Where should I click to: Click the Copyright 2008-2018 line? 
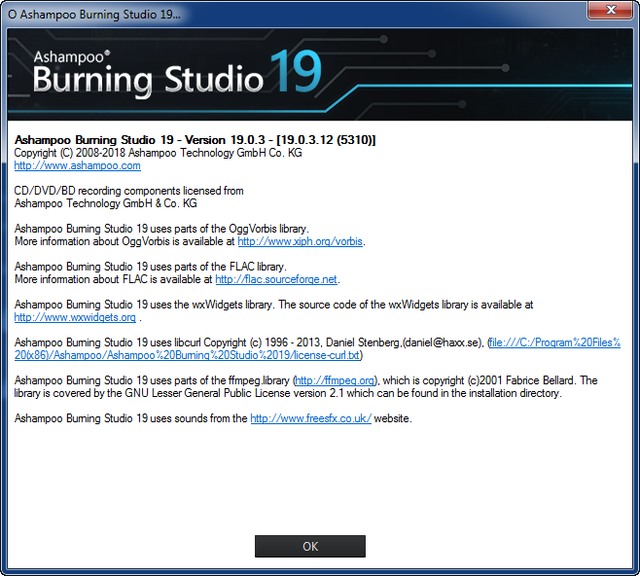point(158,153)
